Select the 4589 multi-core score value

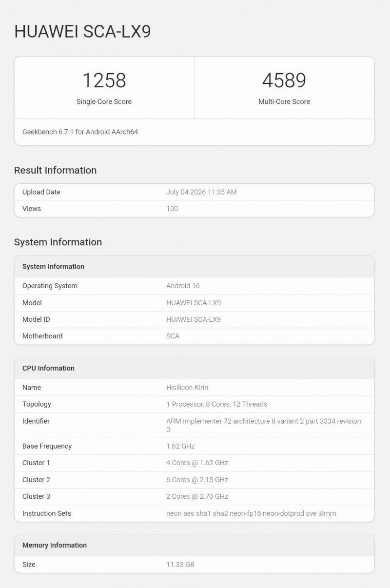point(284,80)
